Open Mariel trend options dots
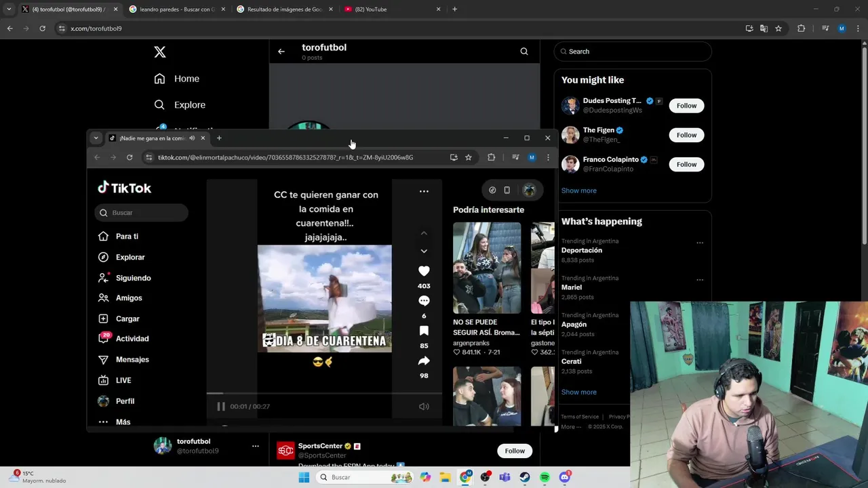 tap(700, 280)
